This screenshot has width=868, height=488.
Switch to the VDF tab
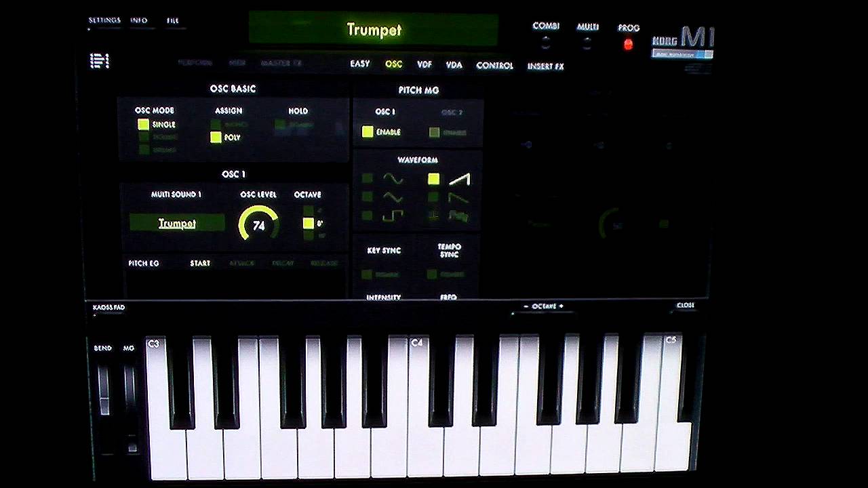point(425,64)
